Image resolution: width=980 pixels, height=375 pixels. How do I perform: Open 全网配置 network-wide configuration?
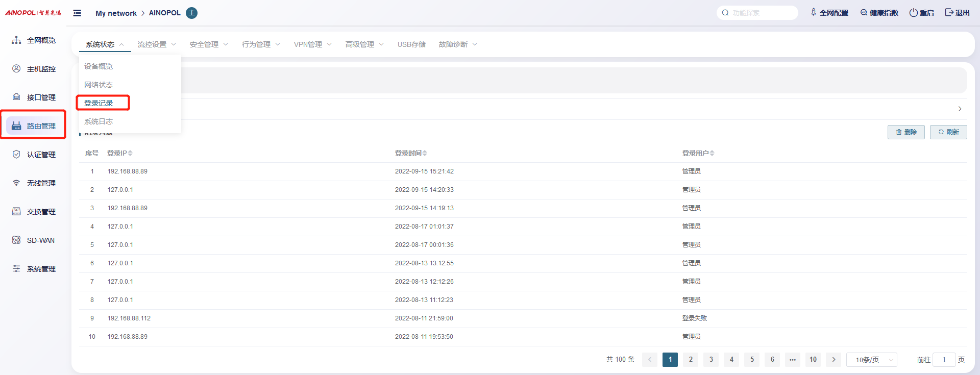coord(829,13)
